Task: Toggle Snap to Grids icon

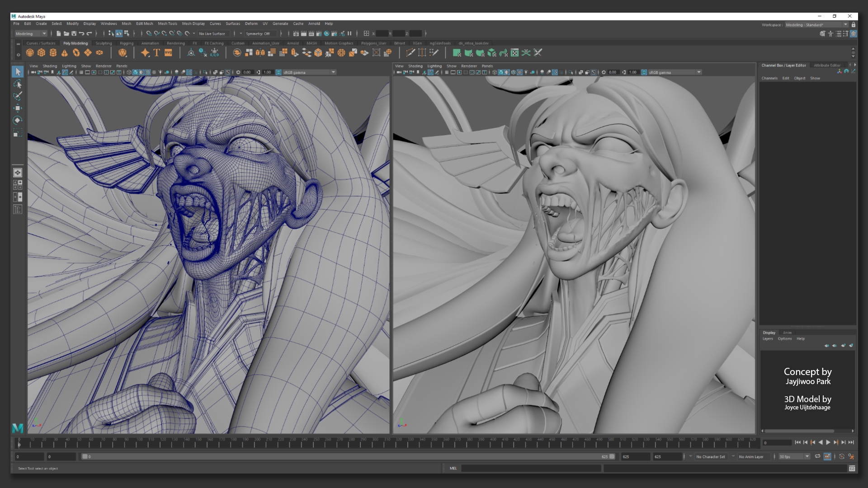Action: pyautogui.click(x=149, y=33)
